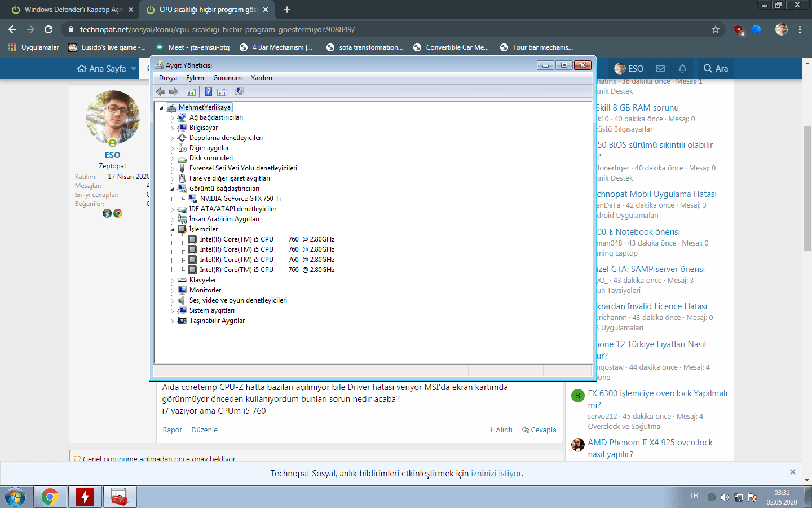Open the Eylem menu
This screenshot has height=508, width=812.
click(195, 78)
